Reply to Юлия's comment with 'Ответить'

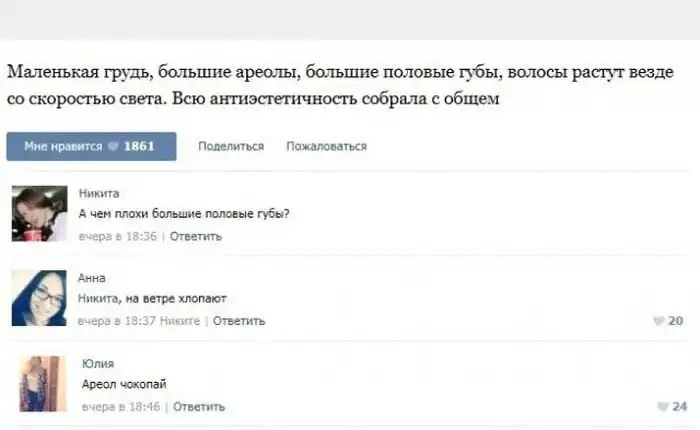coord(199,407)
